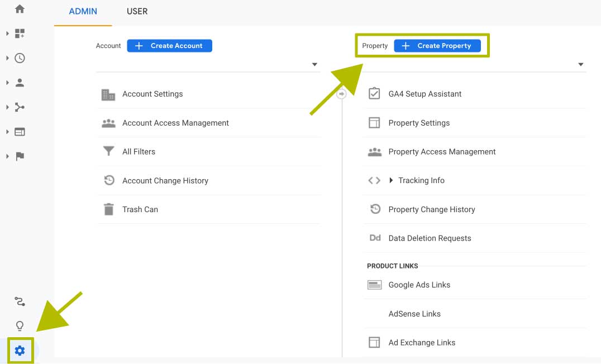Click the Create Account button

coord(169,46)
